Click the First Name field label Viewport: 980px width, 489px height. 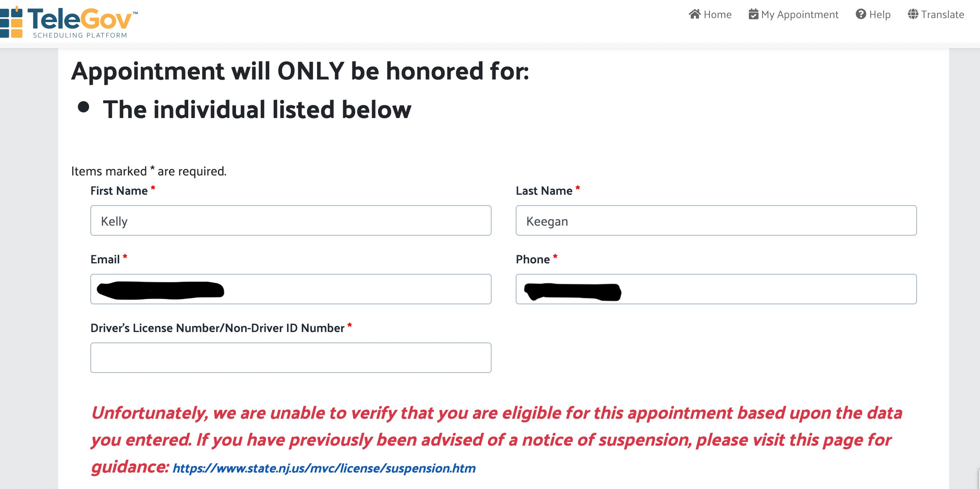[x=119, y=191]
